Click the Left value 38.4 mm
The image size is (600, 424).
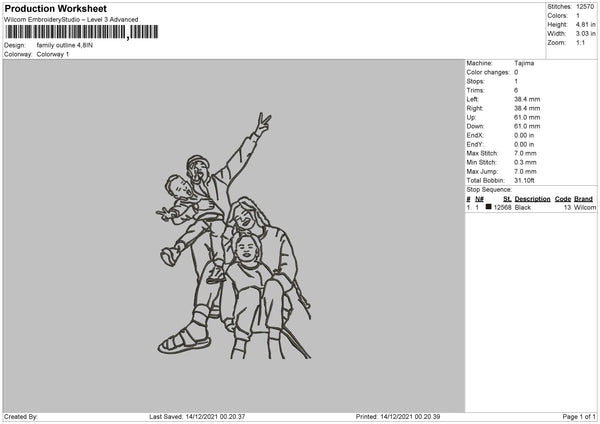tap(527, 99)
